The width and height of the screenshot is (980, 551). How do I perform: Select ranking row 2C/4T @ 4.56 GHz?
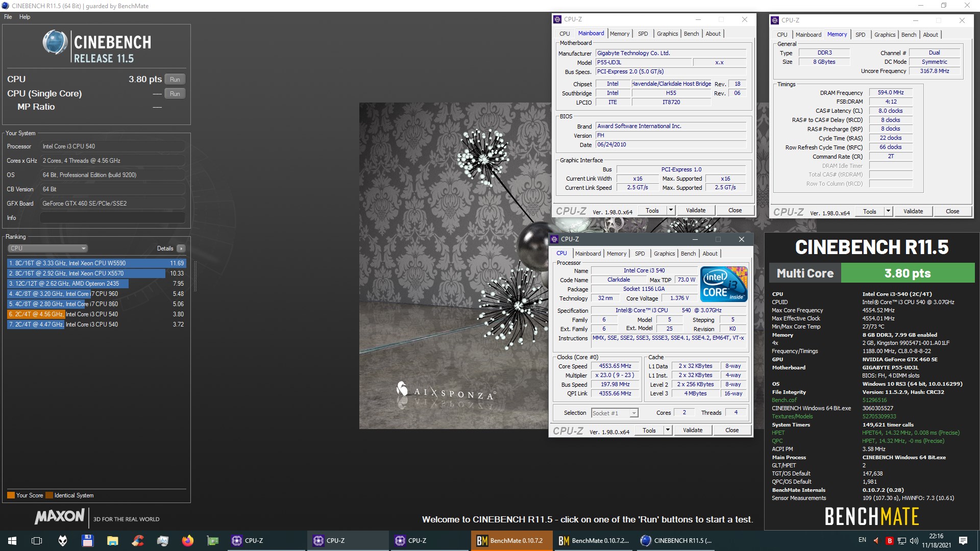[96, 314]
